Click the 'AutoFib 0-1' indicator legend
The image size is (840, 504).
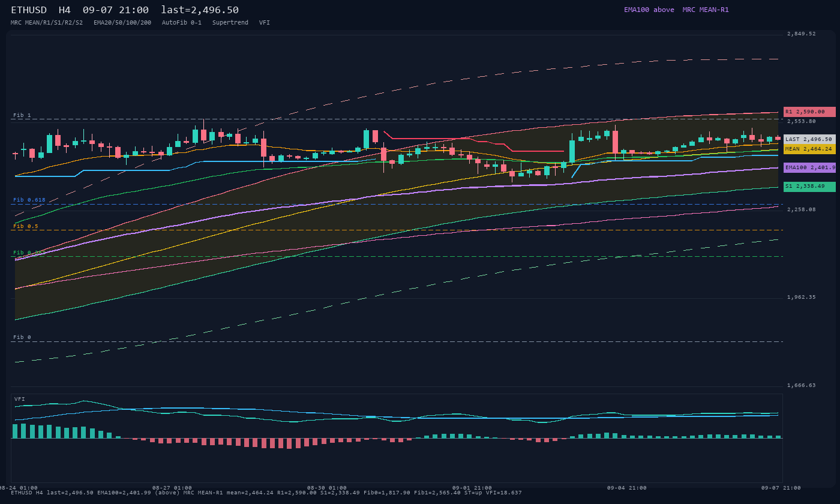click(182, 22)
